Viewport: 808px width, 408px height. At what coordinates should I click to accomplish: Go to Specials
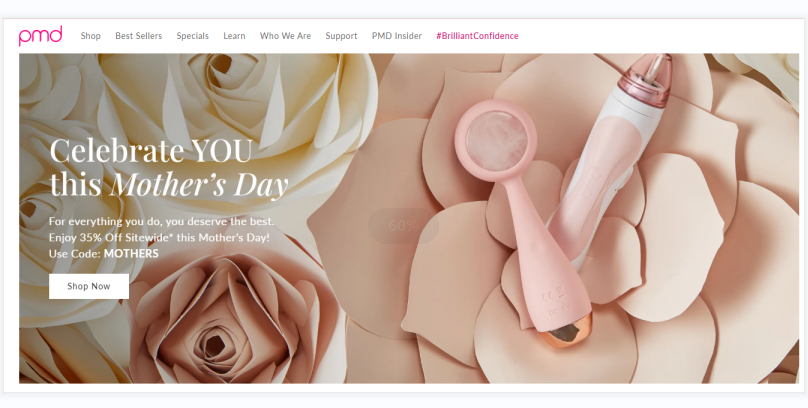click(192, 36)
